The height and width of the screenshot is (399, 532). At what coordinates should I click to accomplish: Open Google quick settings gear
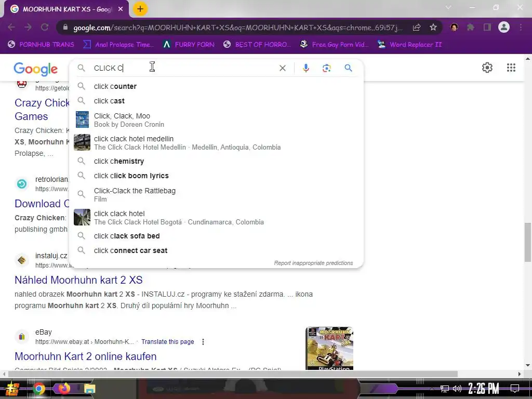click(487, 68)
